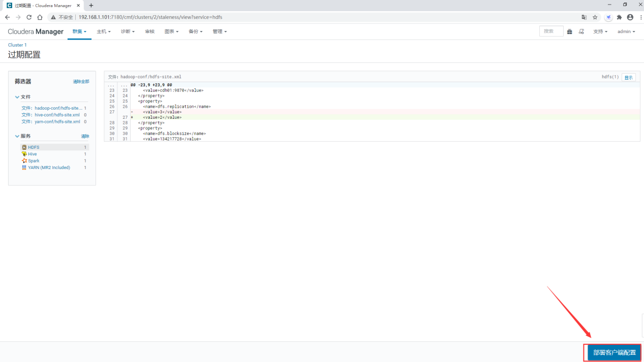Click the insecure site warning icon

[53, 17]
